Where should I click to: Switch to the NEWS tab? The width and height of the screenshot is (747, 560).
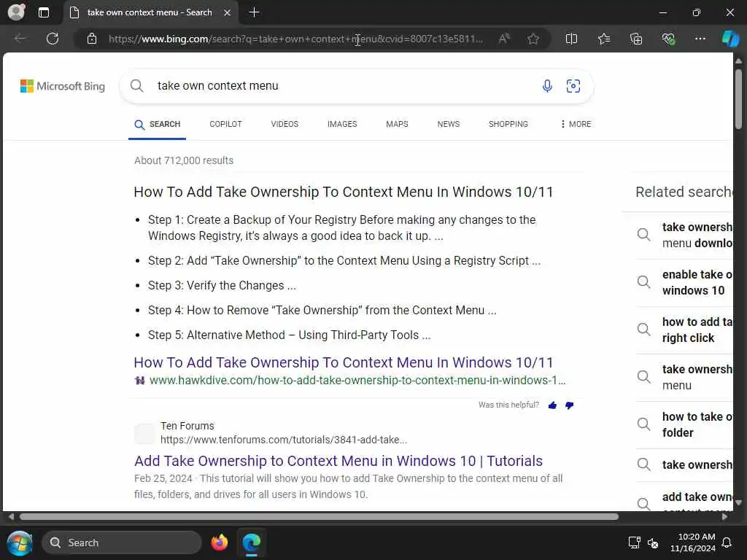[x=449, y=124]
